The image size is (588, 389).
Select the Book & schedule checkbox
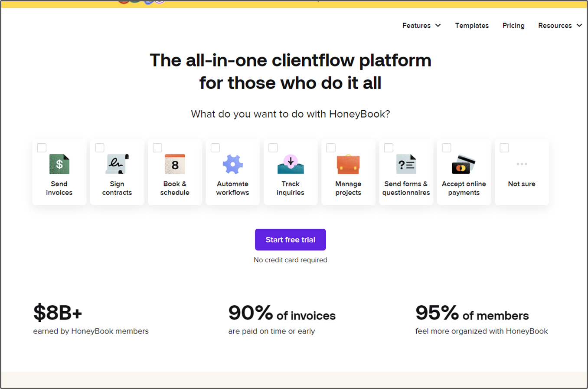pos(157,148)
